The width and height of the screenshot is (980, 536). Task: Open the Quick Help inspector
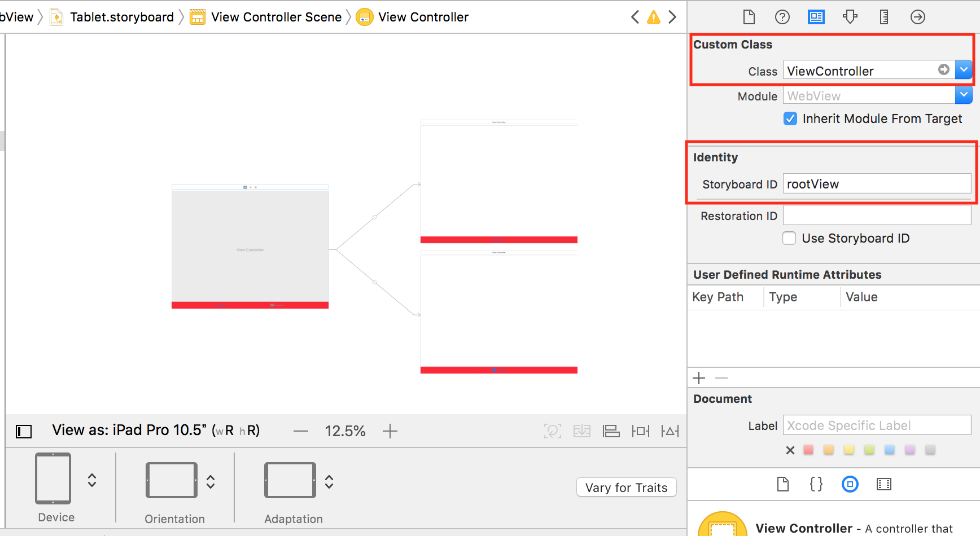pos(782,17)
